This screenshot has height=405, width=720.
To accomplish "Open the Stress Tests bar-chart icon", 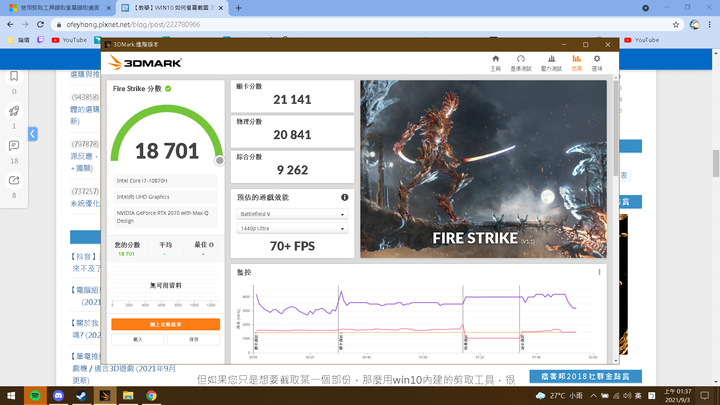I will click(551, 59).
